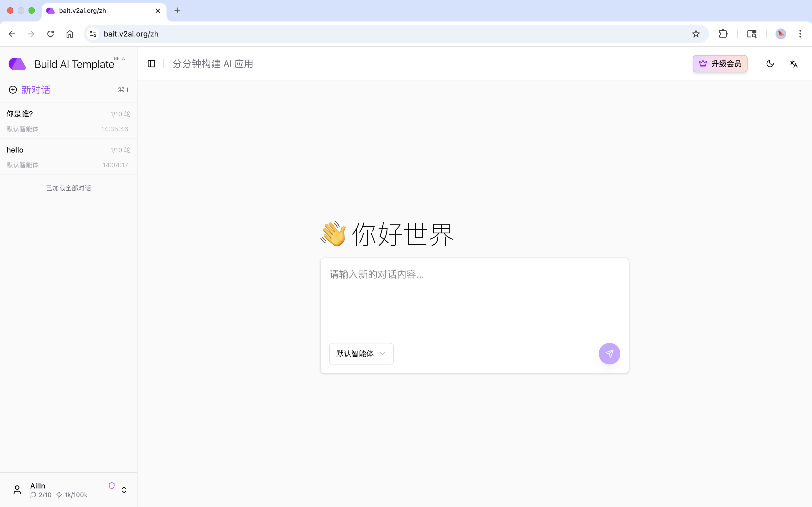812x507 pixels.
Task: Click the 升级会员 upgrade button
Action: pyautogui.click(x=720, y=64)
